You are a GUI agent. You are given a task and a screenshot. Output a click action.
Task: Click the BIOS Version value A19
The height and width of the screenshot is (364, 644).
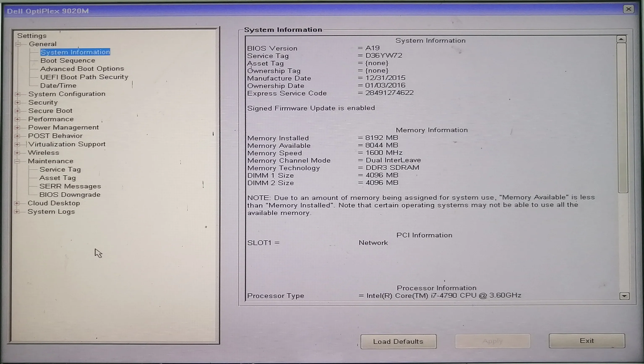[x=372, y=48]
